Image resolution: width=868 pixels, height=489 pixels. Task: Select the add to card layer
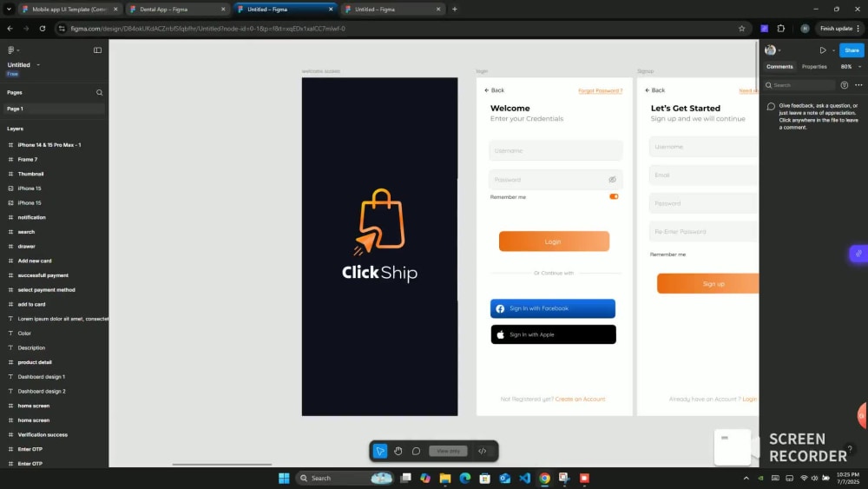click(x=31, y=304)
